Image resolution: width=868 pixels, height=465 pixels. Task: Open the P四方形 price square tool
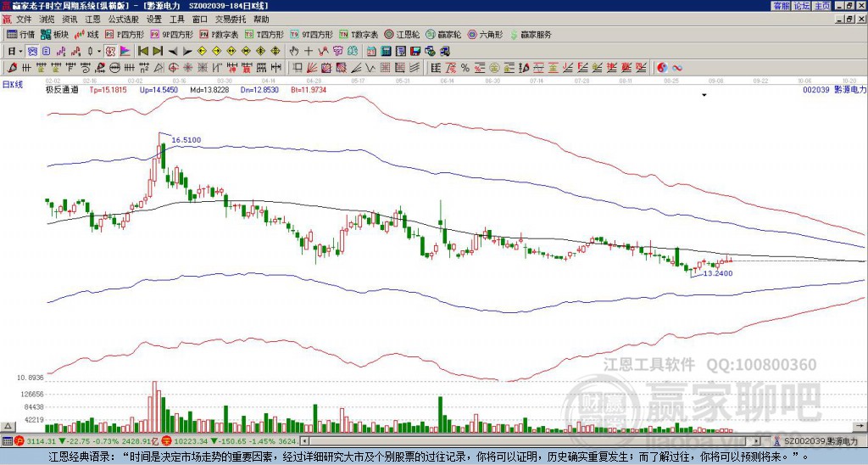[x=125, y=34]
